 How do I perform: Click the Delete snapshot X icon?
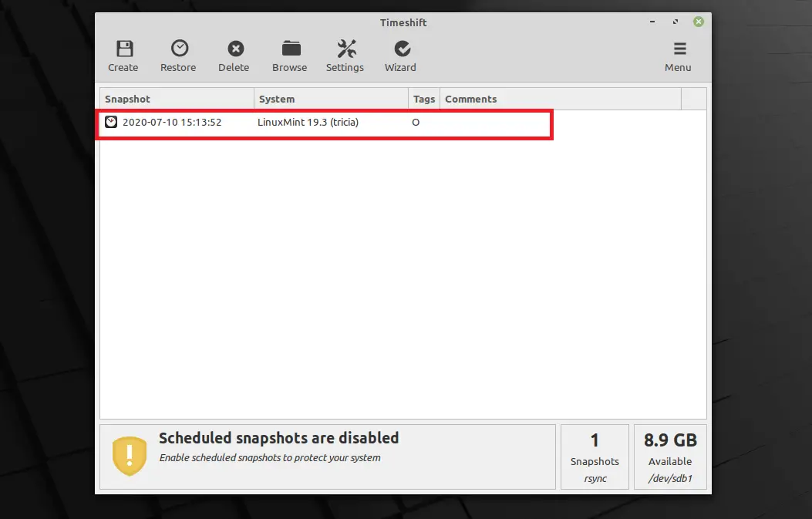pyautogui.click(x=236, y=49)
